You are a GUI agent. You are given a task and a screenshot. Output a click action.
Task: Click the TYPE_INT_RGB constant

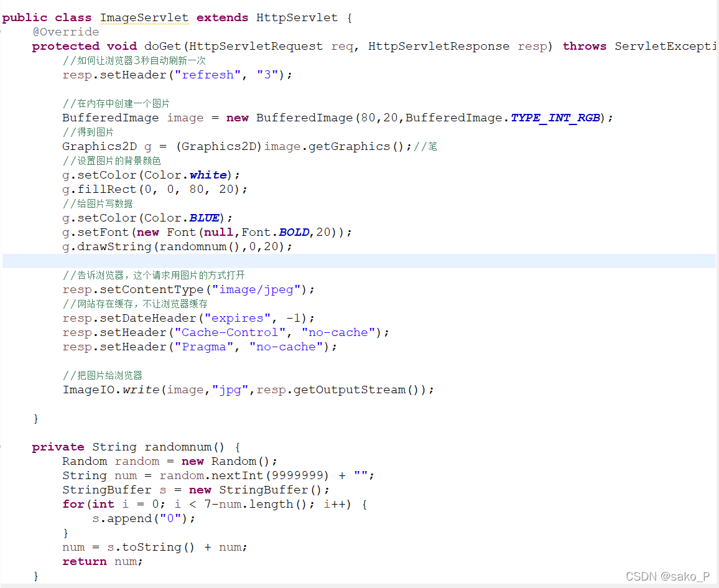point(555,118)
